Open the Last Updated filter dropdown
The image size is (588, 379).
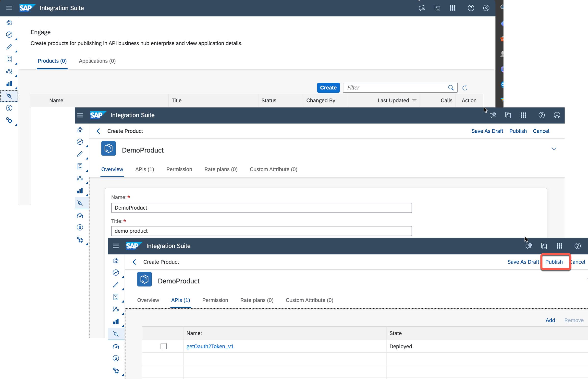click(415, 101)
